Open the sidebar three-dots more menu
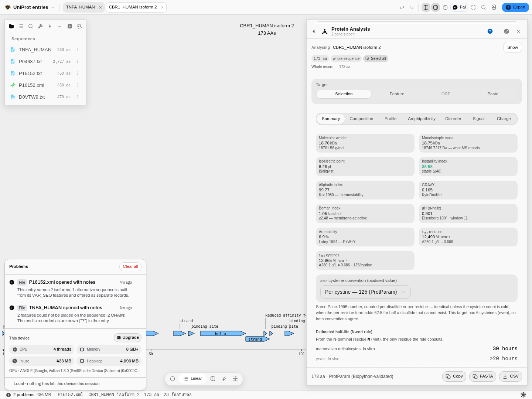This screenshot has height=399, width=532. coord(59,26)
